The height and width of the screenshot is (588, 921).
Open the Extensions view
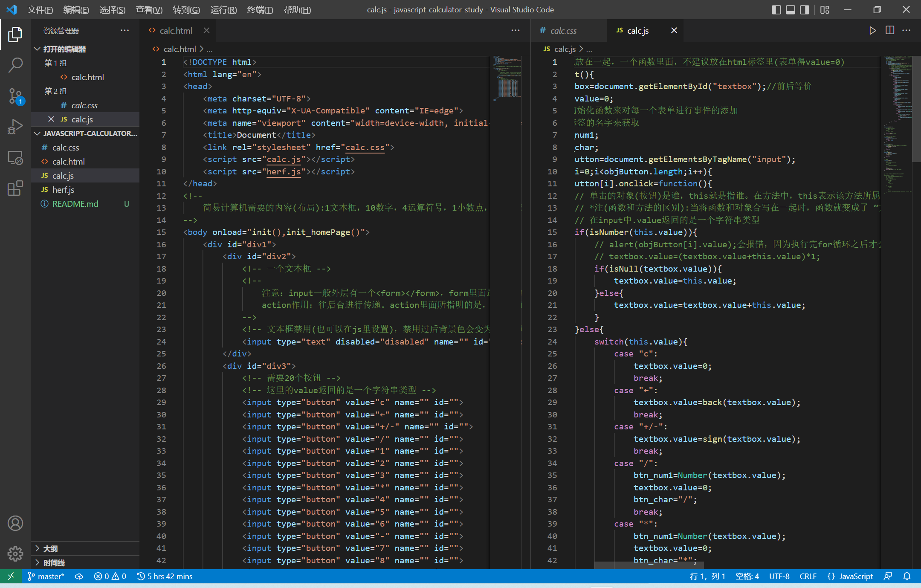pyautogui.click(x=15, y=188)
